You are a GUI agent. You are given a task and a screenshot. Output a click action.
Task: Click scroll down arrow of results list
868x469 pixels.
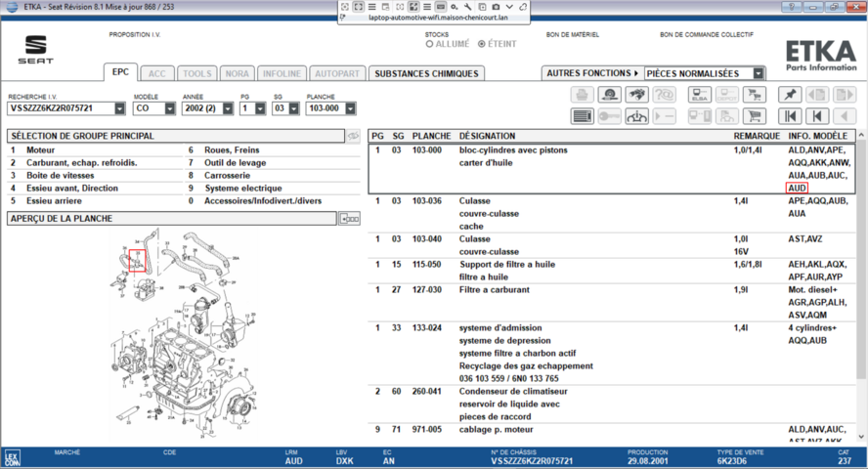coord(861,437)
